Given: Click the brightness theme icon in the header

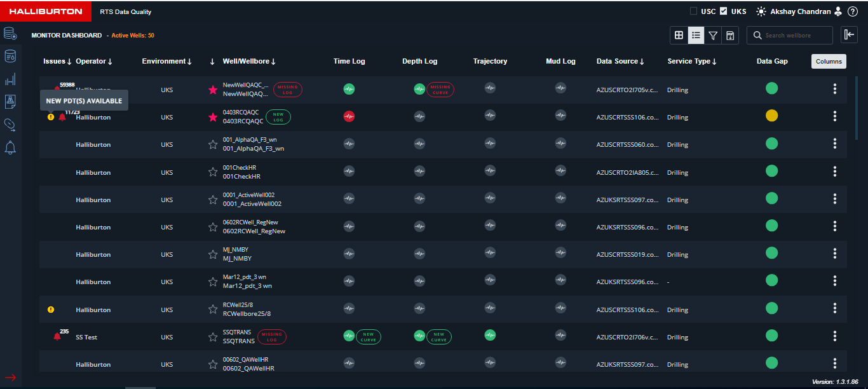Looking at the screenshot, I should pyautogui.click(x=760, y=11).
